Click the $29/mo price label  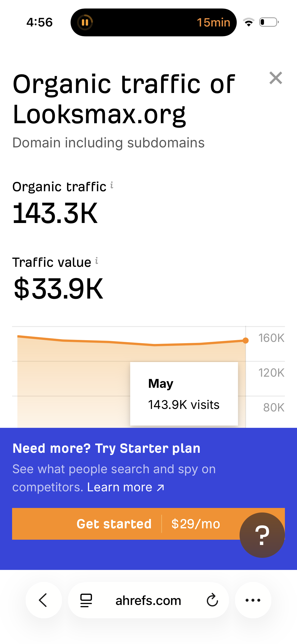196,524
